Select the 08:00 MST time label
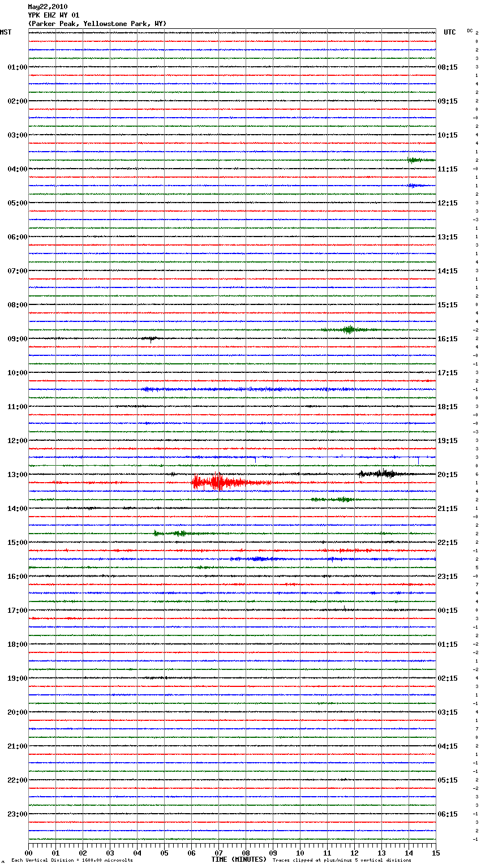The height and width of the screenshot is (868, 481). pyautogui.click(x=18, y=305)
